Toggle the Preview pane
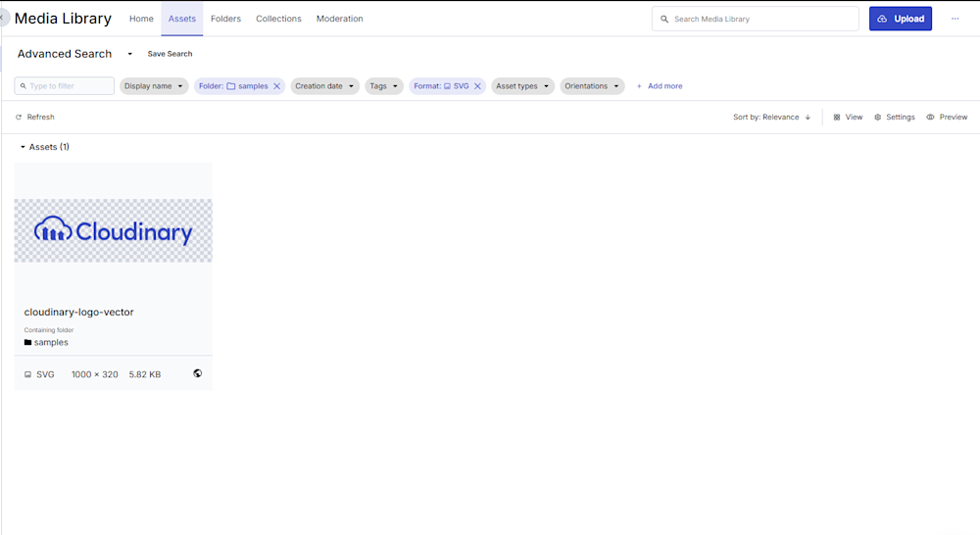980x535 pixels. pos(947,117)
